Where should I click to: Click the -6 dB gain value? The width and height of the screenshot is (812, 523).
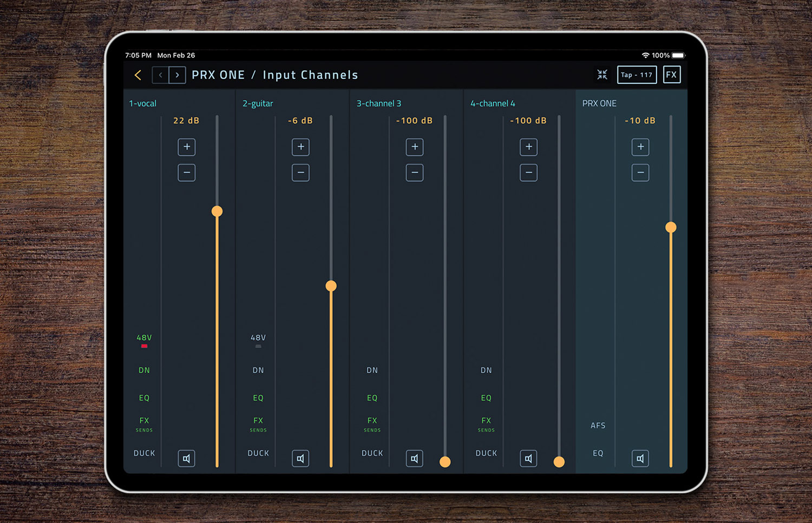coord(300,121)
